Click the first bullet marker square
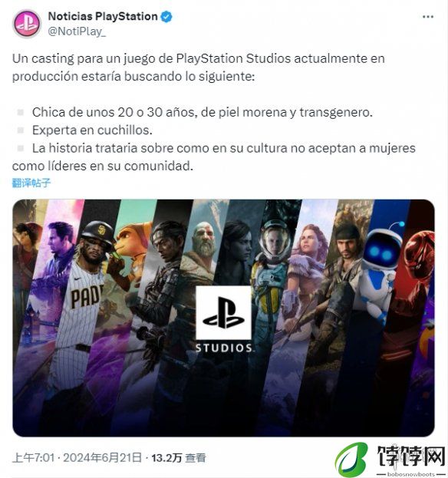The width and height of the screenshot is (448, 478). pyautogui.click(x=21, y=113)
